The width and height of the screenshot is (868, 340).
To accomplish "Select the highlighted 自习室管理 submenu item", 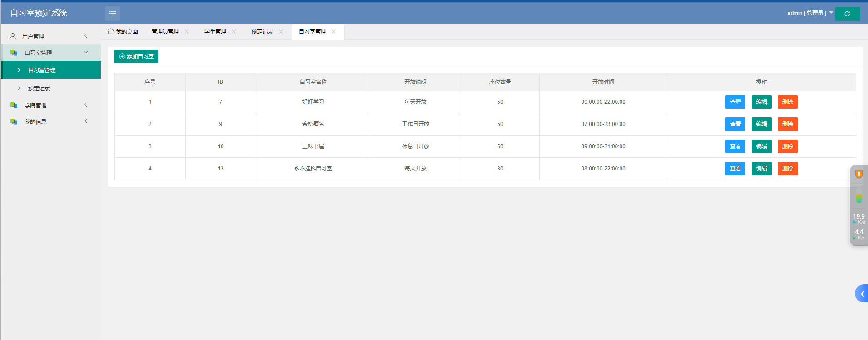I will (50, 70).
